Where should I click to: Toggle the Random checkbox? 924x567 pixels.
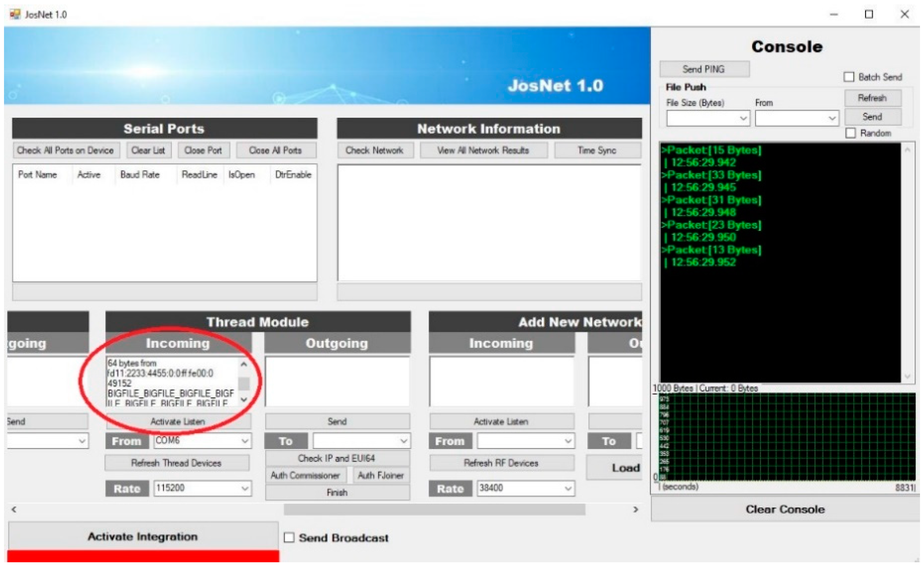tap(850, 133)
